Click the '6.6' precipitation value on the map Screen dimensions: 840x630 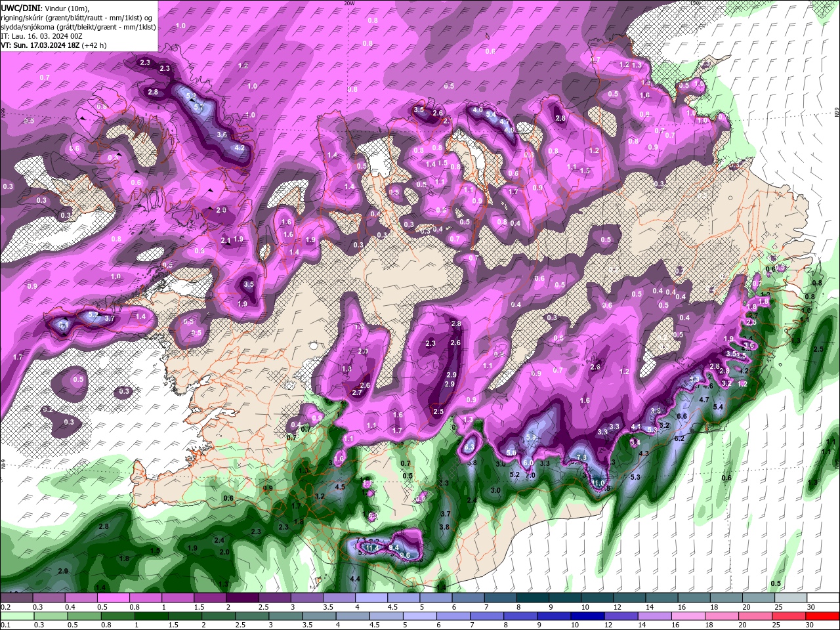682,416
